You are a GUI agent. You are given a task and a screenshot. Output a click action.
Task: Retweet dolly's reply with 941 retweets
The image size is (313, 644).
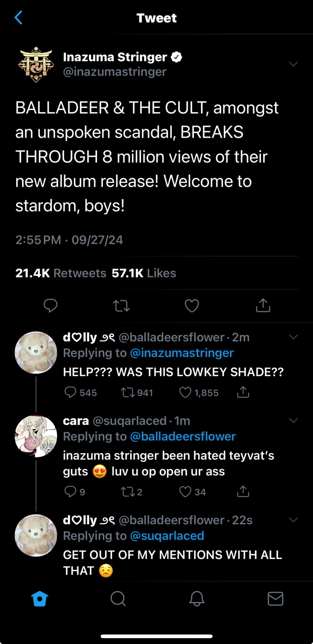127,392
